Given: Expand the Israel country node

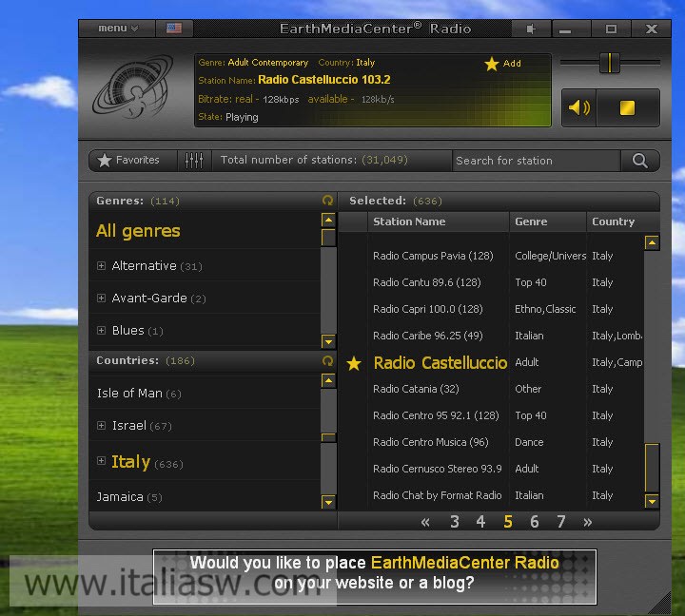Looking at the screenshot, I should point(101,426).
